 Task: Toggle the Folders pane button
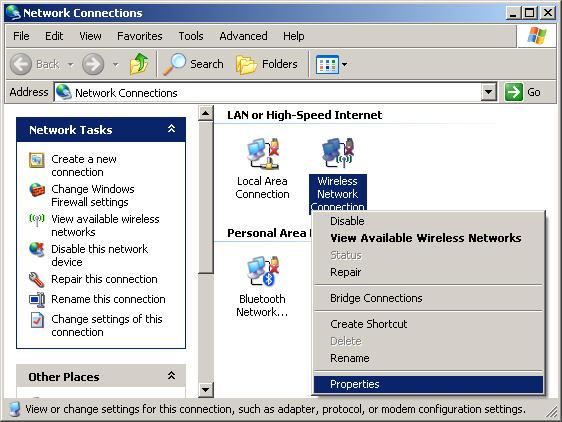click(x=267, y=64)
